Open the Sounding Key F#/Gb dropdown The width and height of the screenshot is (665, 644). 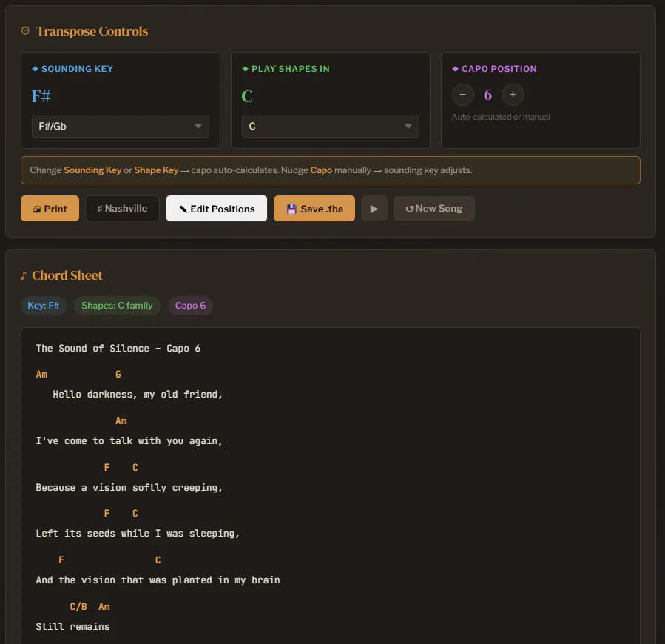click(x=121, y=126)
